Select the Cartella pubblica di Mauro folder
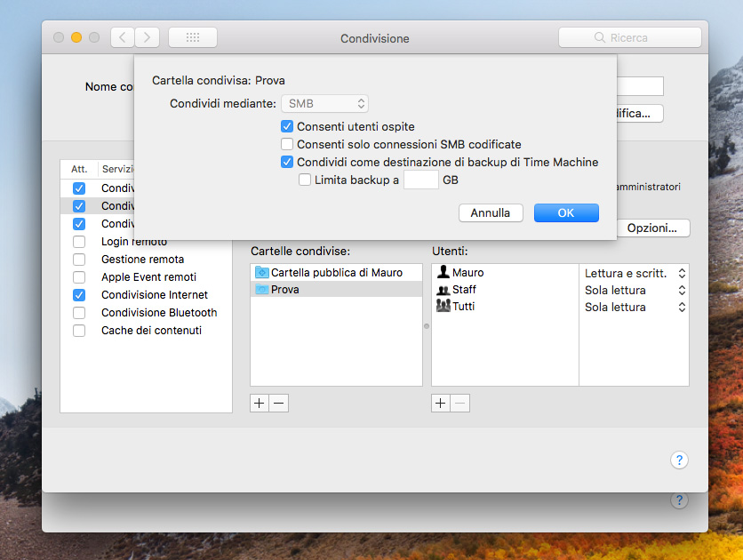 coord(336,272)
